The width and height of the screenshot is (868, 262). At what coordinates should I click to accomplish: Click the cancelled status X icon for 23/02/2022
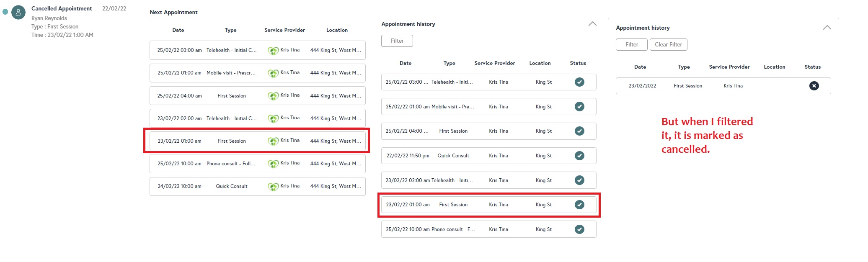coord(814,86)
